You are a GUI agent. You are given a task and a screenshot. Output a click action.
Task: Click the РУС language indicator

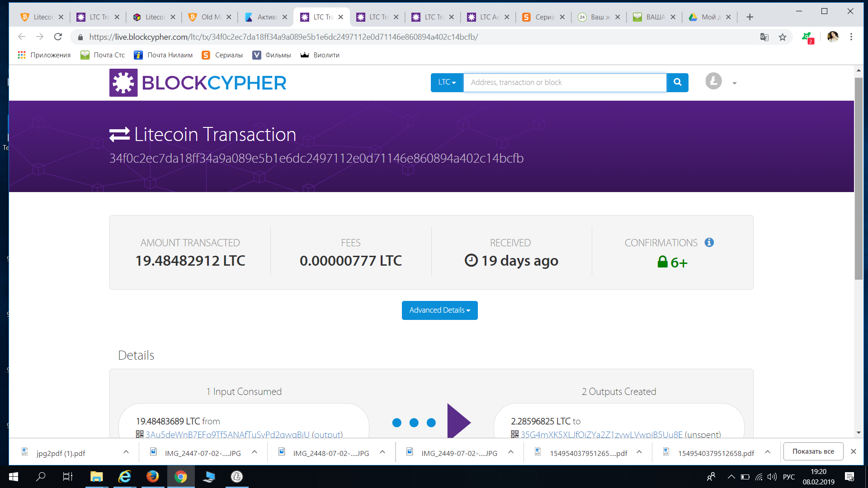789,477
